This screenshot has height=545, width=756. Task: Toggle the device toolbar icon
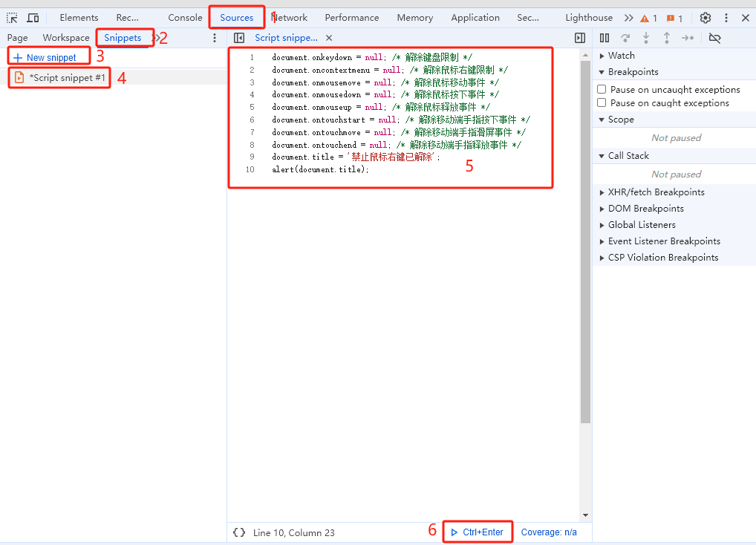(33, 18)
